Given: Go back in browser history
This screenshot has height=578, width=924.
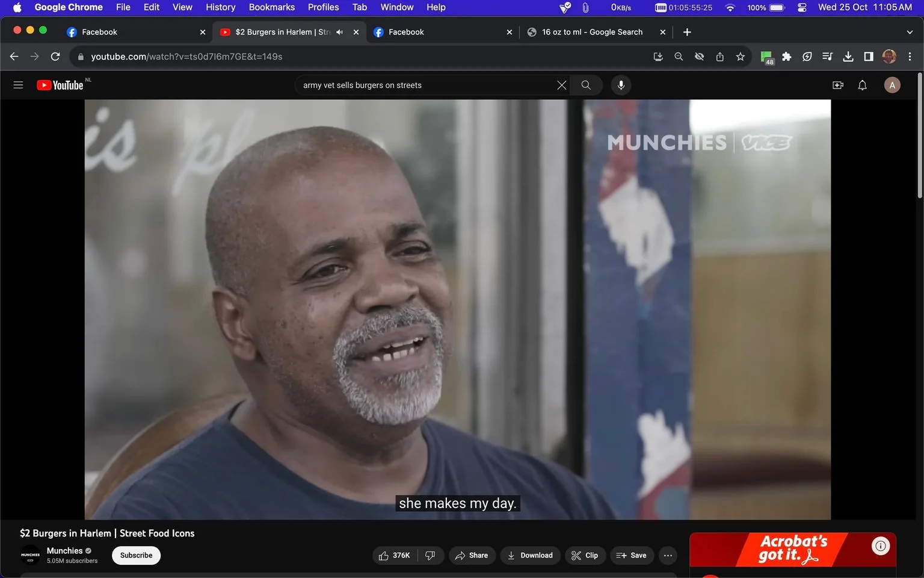Looking at the screenshot, I should tap(14, 57).
